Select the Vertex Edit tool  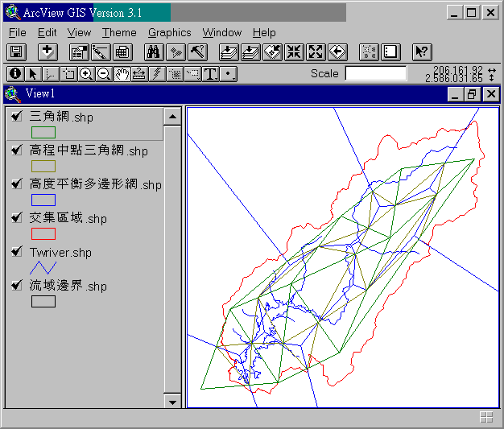(x=51, y=74)
